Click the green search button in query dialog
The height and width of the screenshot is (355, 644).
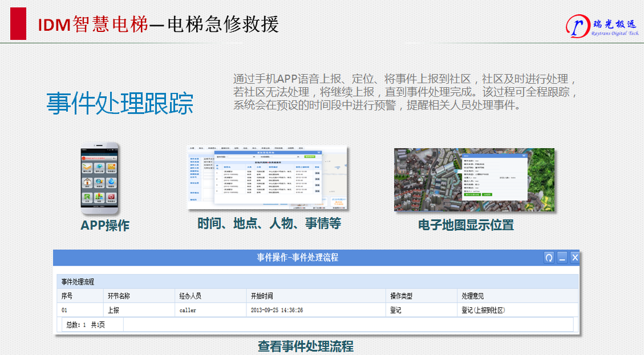tap(309, 156)
